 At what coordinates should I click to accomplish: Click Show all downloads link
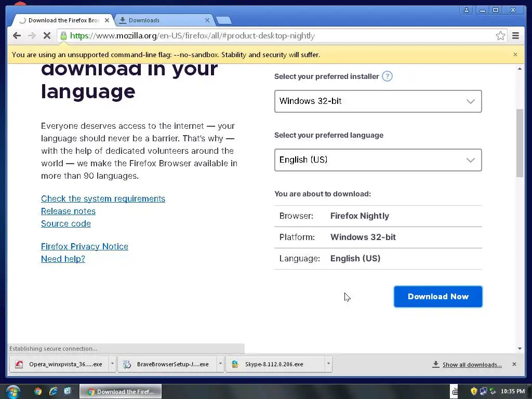point(472,365)
